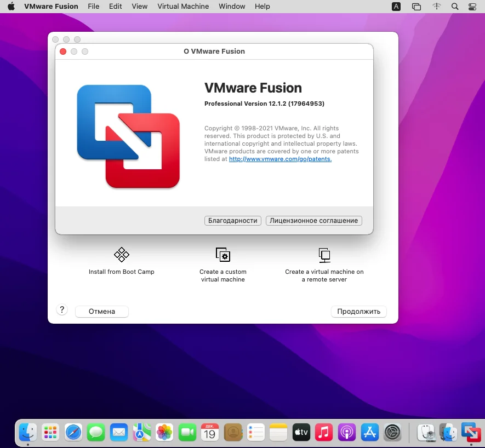Open Notes from the Dock
Screen dimensions: 485x448
click(x=278, y=432)
